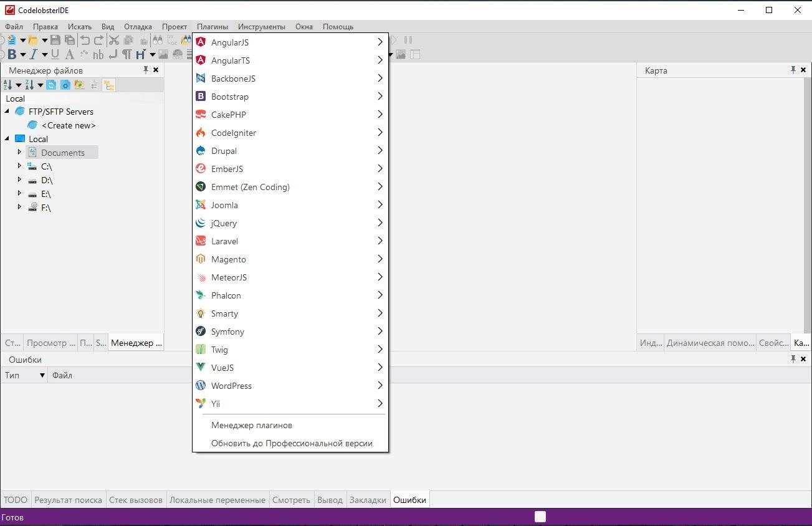Click the Redo arrow icon

[x=98, y=40]
